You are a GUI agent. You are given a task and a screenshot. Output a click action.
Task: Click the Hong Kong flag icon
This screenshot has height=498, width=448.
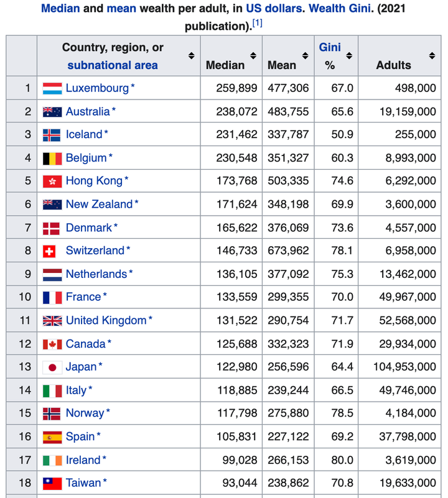click(52, 182)
